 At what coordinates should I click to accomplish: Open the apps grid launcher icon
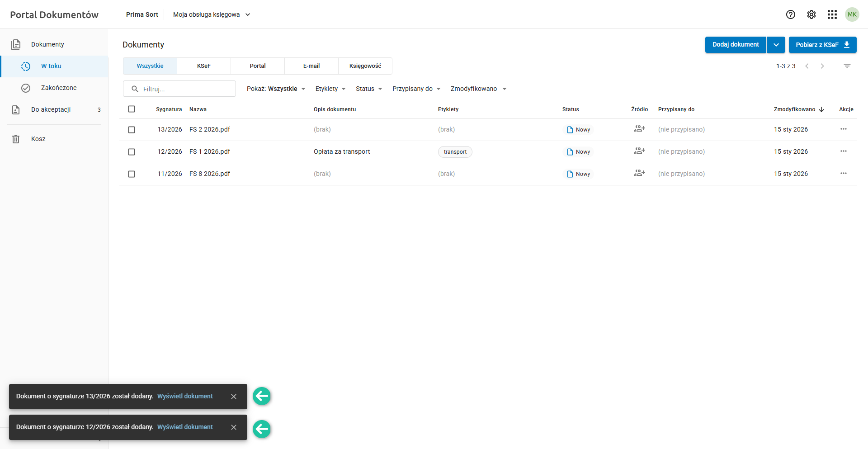(x=832, y=14)
